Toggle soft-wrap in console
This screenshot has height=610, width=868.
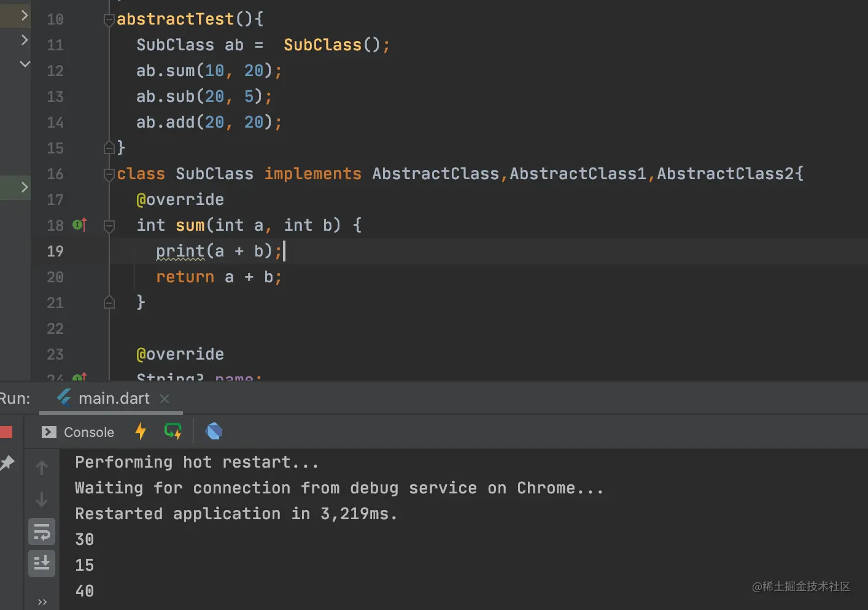pos(42,532)
